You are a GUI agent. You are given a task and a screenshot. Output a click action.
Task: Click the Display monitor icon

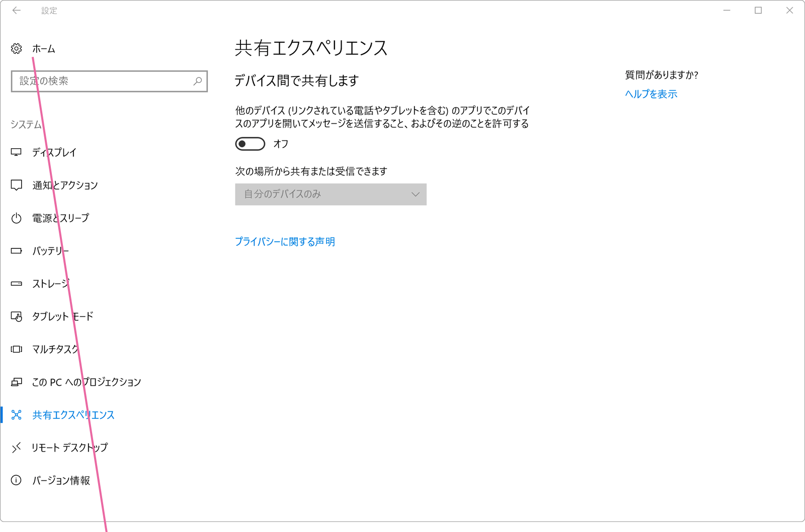(x=17, y=152)
